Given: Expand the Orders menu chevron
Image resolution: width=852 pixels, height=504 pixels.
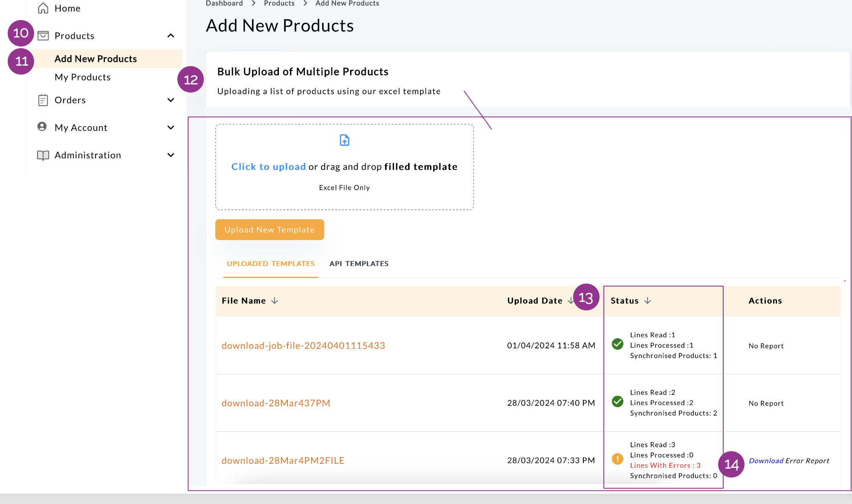Looking at the screenshot, I should point(171,100).
